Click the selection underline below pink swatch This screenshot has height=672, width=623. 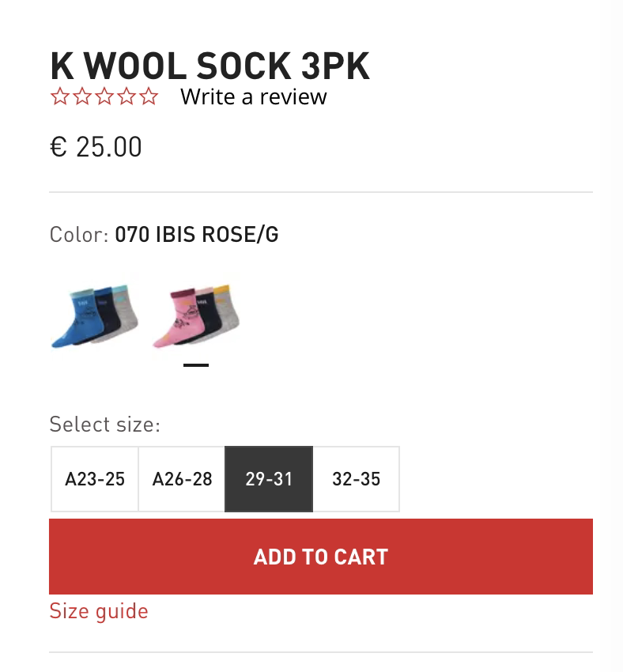tap(196, 365)
